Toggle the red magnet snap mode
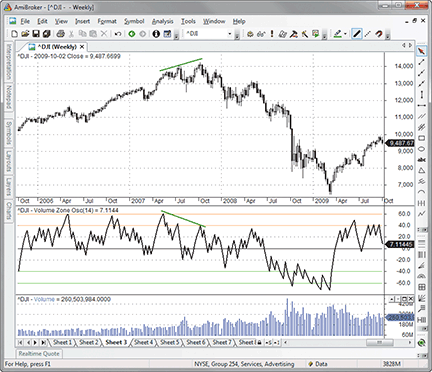 [x=379, y=34]
